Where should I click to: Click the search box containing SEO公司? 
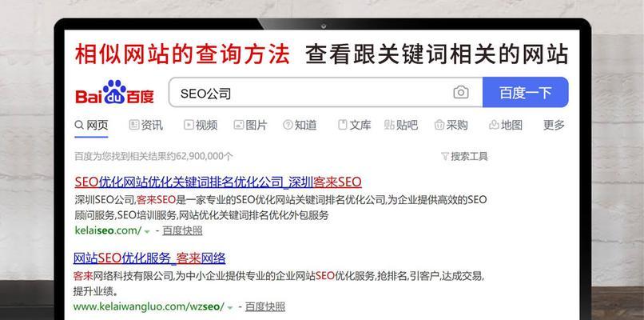326,92
